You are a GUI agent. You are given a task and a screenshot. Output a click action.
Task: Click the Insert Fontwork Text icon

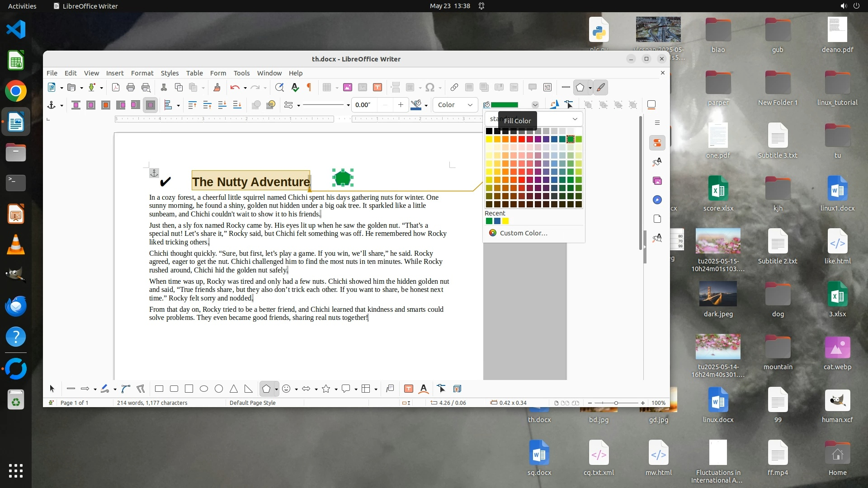(x=424, y=389)
